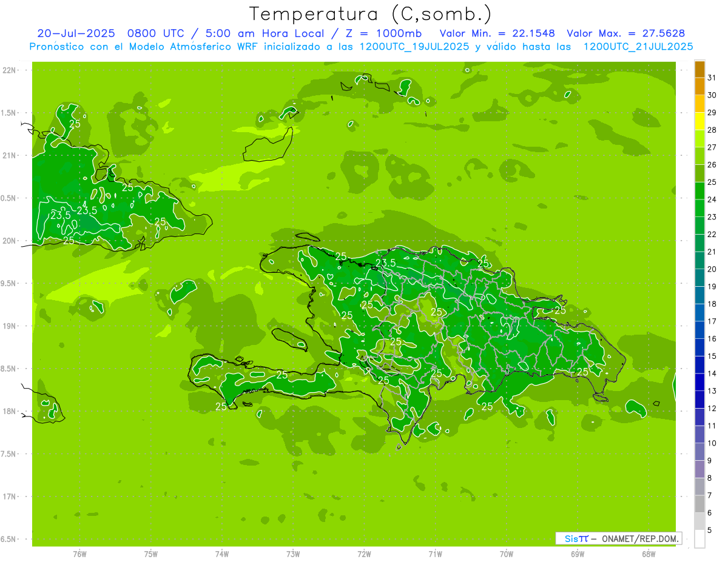The width and height of the screenshot is (728, 562).
Task: Click the '17N' latitude axis label
Action: tap(10, 497)
